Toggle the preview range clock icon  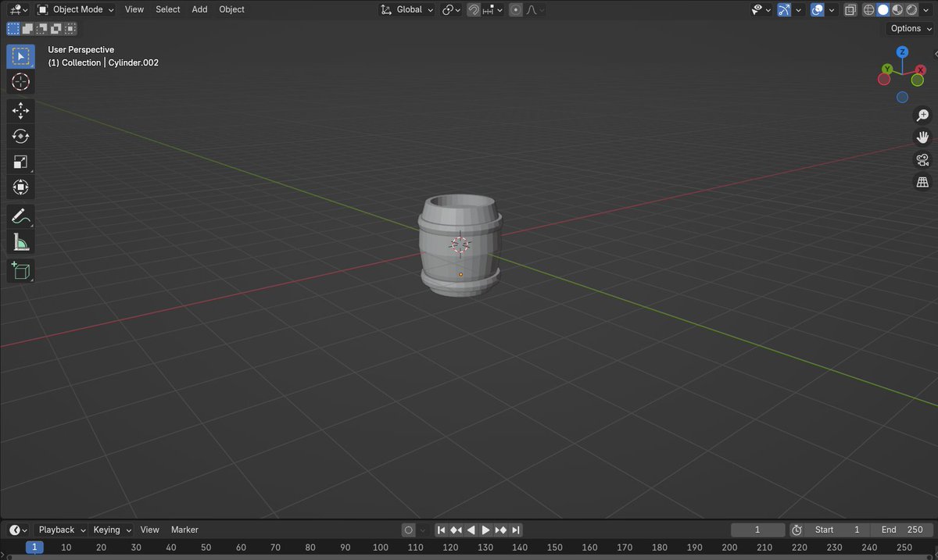(797, 530)
